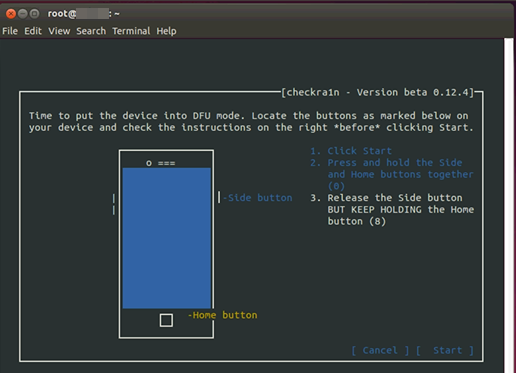Open the File menu
Viewport: 516px width, 373px height.
(x=10, y=31)
